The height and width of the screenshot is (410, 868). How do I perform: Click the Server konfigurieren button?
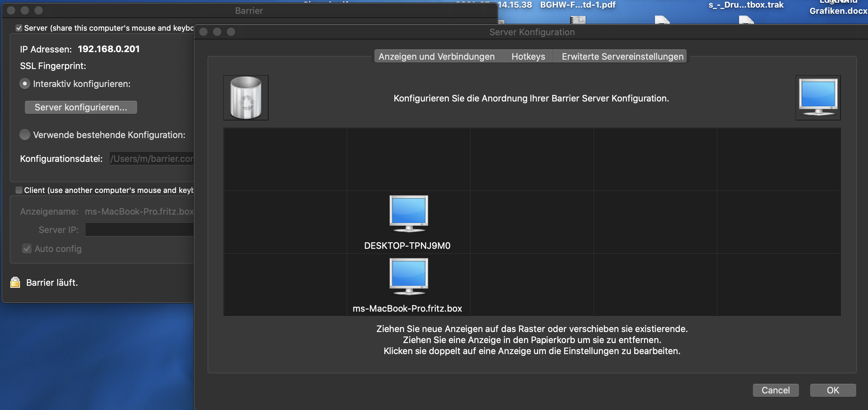81,107
